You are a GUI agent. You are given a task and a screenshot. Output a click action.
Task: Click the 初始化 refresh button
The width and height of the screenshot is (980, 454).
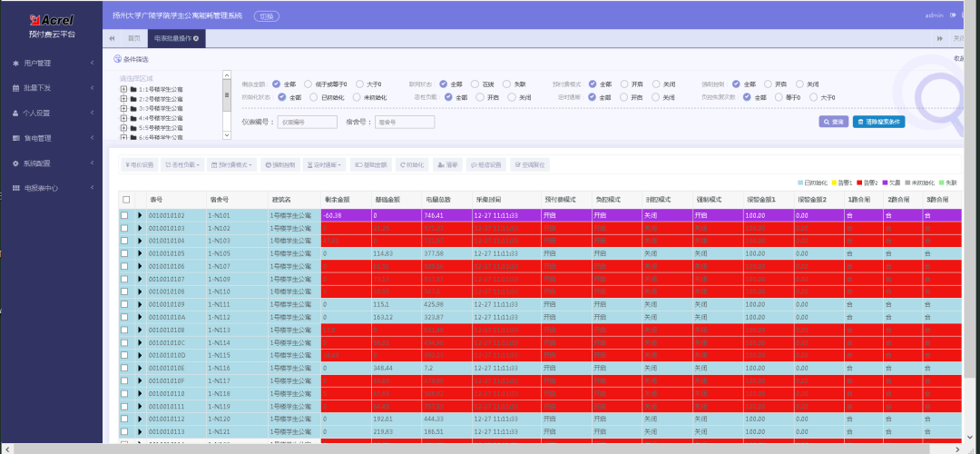[x=412, y=165]
